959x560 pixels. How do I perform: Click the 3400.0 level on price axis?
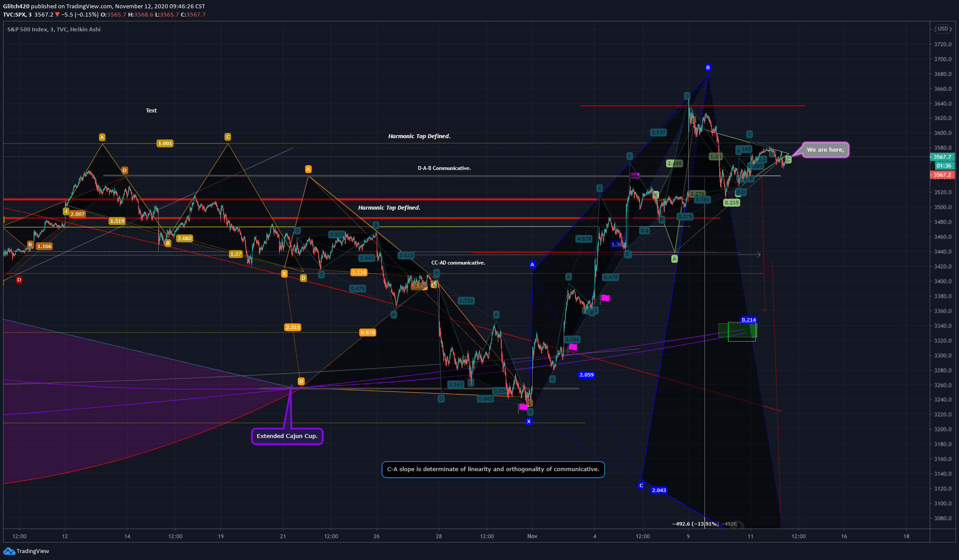(x=943, y=282)
